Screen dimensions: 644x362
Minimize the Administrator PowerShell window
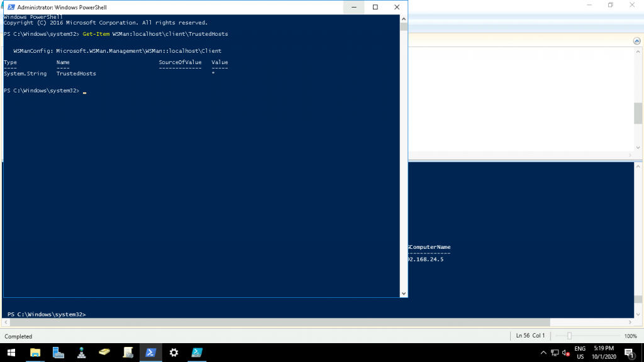[353, 7]
